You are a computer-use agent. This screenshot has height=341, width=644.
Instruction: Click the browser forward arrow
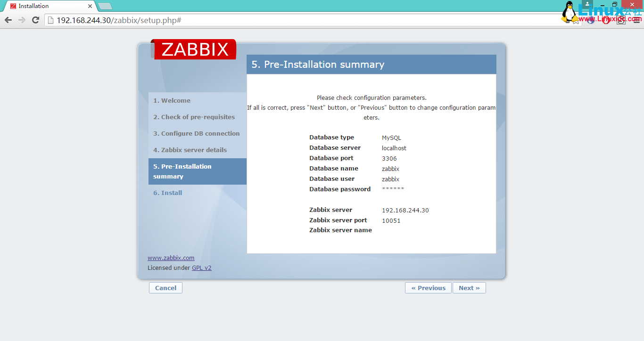[x=21, y=20]
